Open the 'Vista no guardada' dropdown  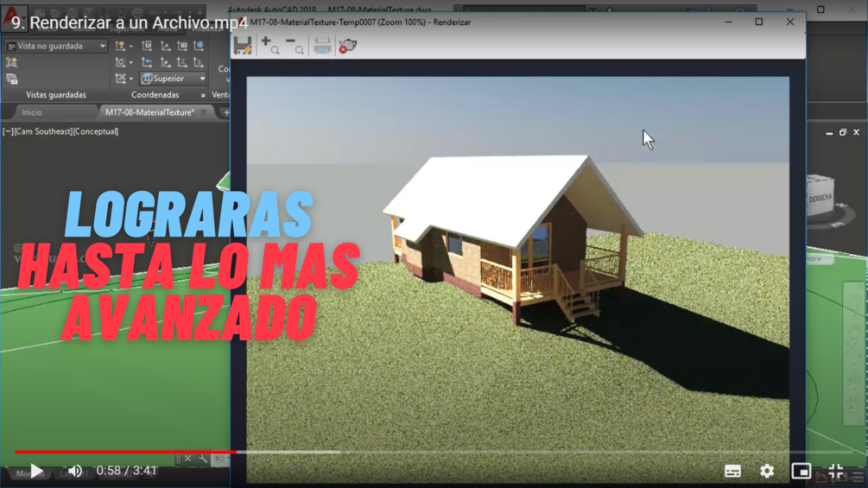(56, 46)
